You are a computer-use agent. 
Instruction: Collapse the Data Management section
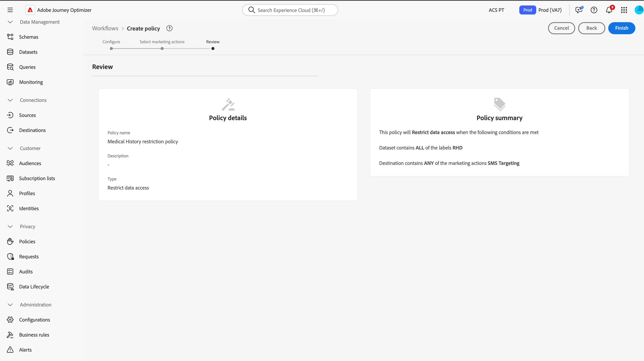(x=10, y=22)
